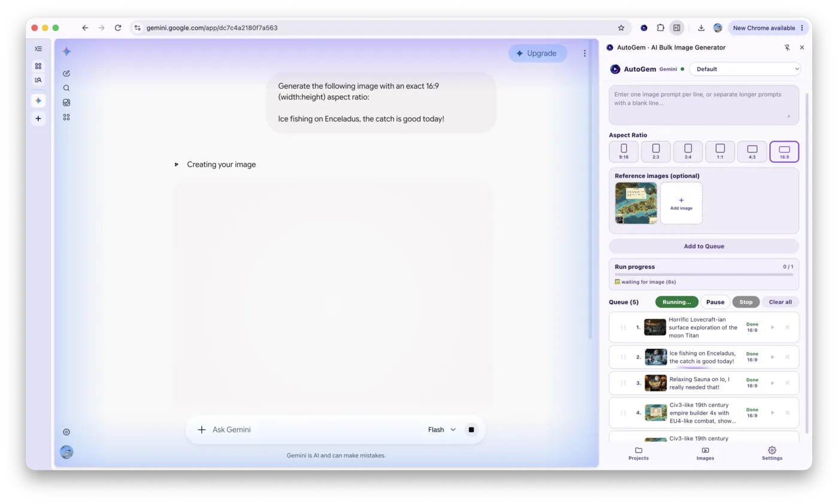Stop Gemini's current response generation

click(x=471, y=430)
